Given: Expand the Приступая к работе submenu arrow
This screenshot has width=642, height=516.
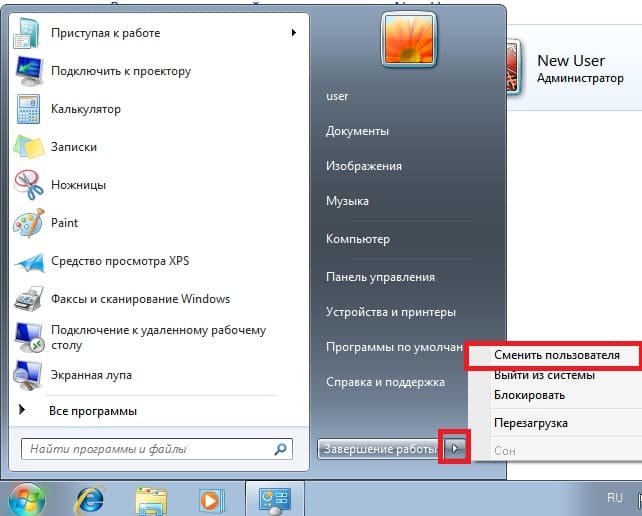Looking at the screenshot, I should click(x=294, y=33).
